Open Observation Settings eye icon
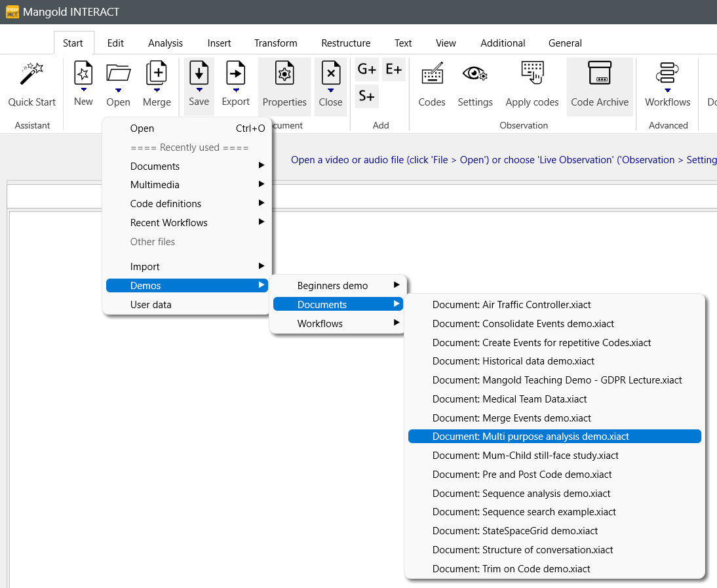 click(x=475, y=73)
